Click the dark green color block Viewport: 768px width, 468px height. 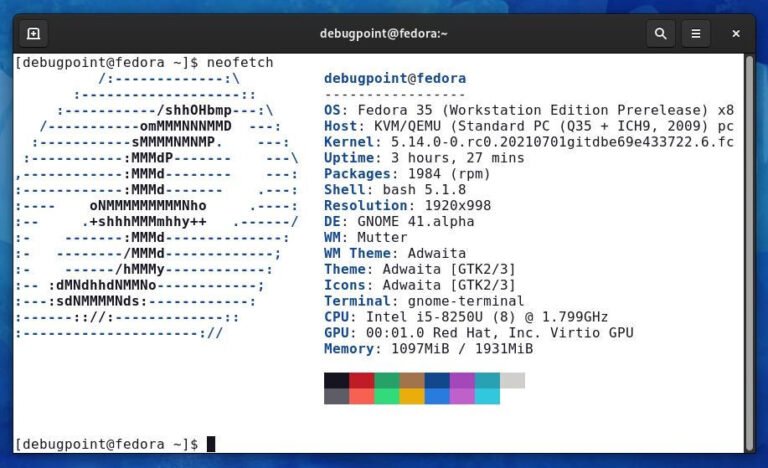click(x=387, y=380)
